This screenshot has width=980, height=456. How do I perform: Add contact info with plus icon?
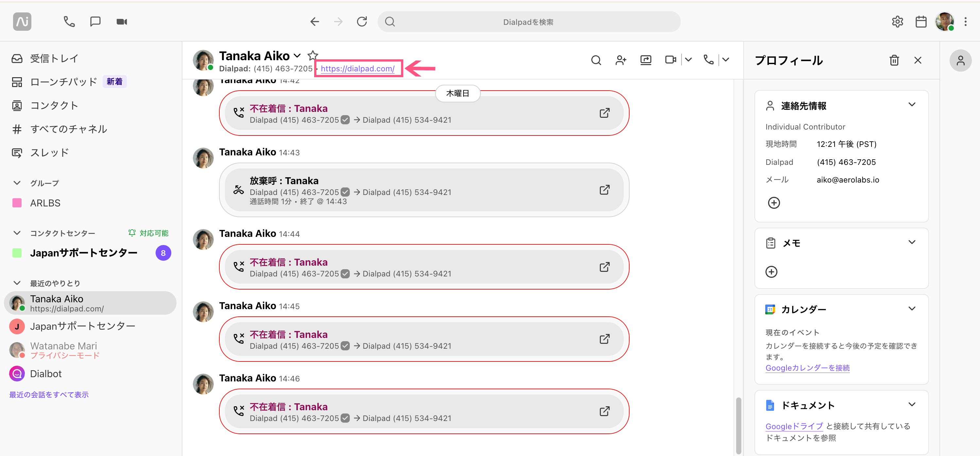pos(774,203)
